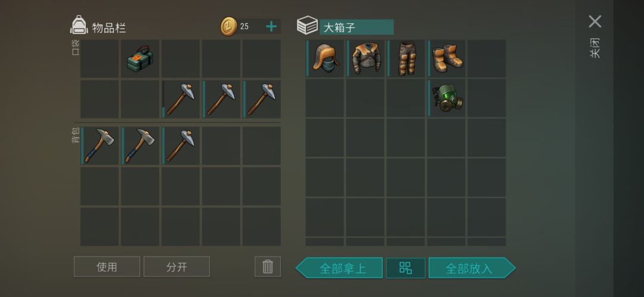Viewport: 644px width, 297px height.
Task: Click the 使用 button
Action: (107, 267)
